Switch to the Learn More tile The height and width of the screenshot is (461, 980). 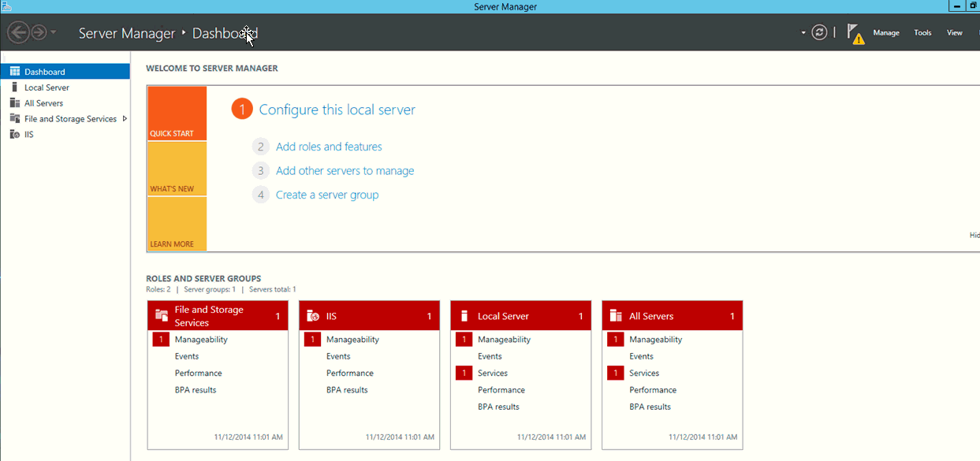[177, 224]
